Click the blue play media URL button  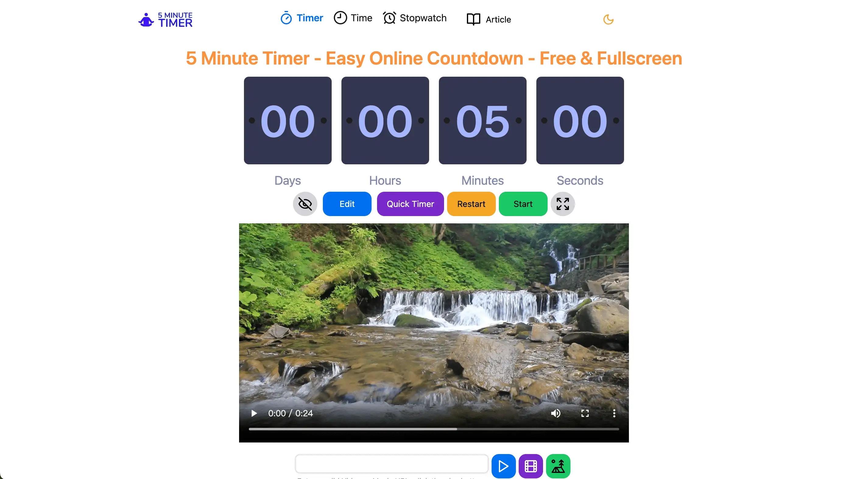(x=503, y=466)
